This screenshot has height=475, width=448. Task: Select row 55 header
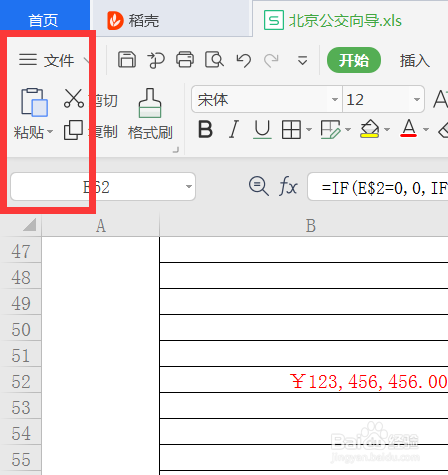21,459
